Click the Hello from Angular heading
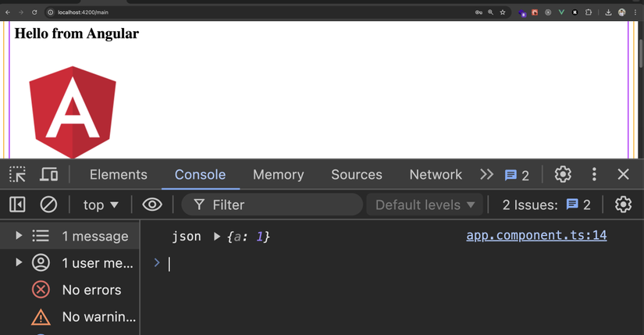This screenshot has height=335, width=644. pyautogui.click(x=76, y=34)
